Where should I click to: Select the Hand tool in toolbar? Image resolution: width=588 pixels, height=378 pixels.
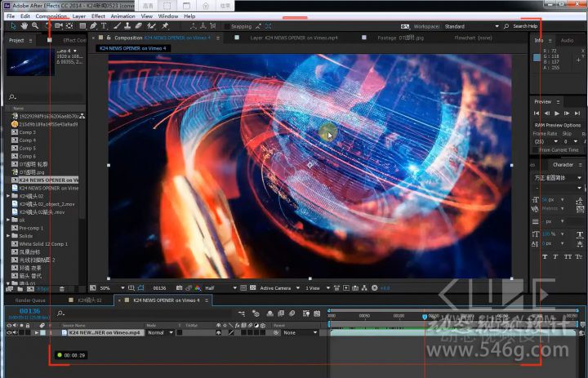[24, 26]
